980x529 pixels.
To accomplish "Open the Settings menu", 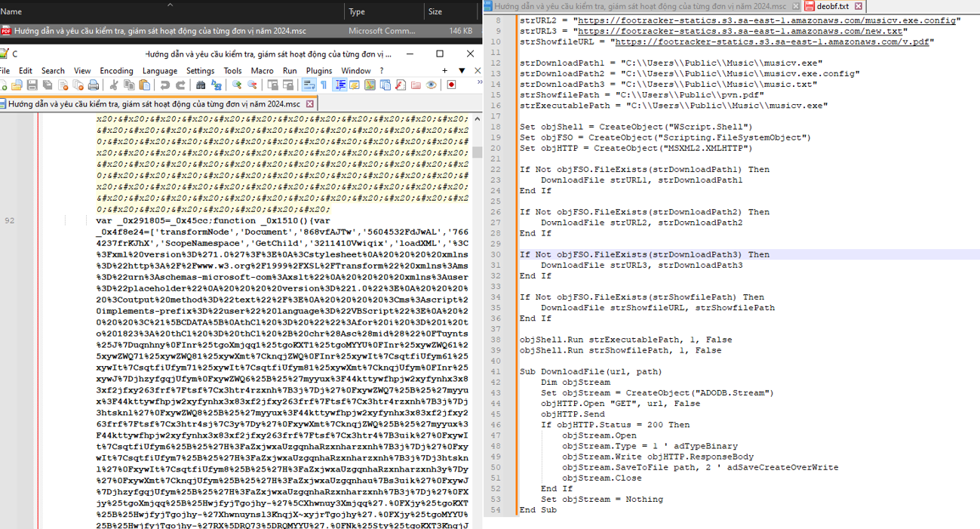I will (200, 70).
